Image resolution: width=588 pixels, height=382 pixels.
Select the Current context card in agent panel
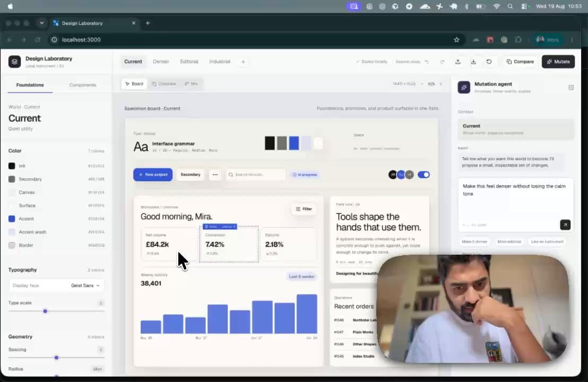(516, 129)
